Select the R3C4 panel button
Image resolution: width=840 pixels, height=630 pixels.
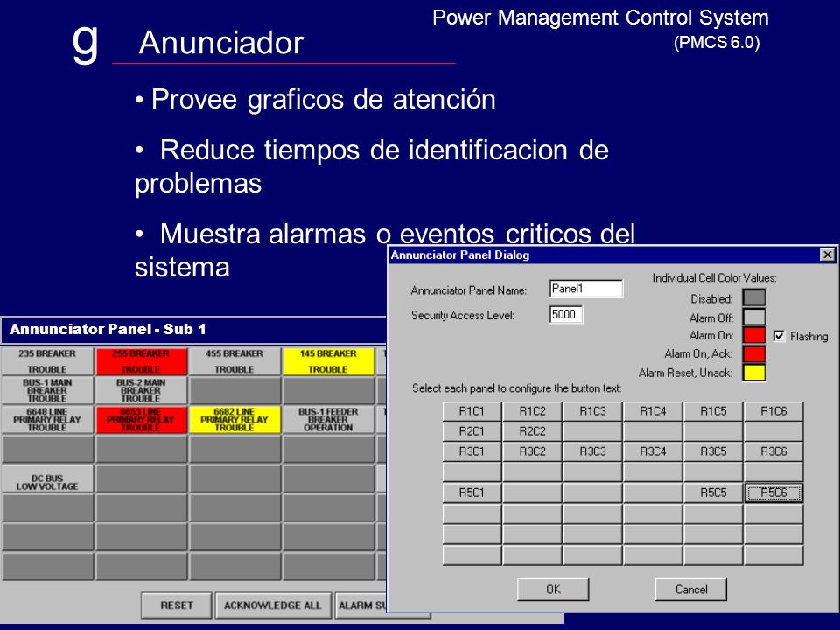pos(653,451)
